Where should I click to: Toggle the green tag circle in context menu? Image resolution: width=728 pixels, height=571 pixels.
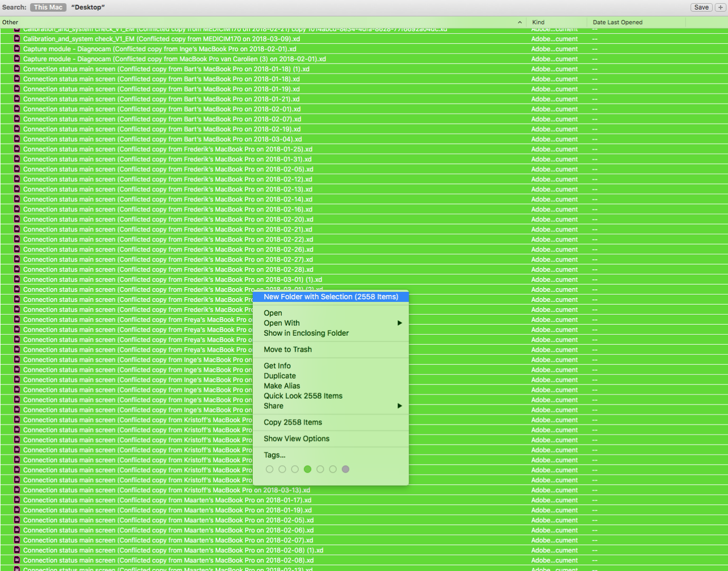click(308, 469)
